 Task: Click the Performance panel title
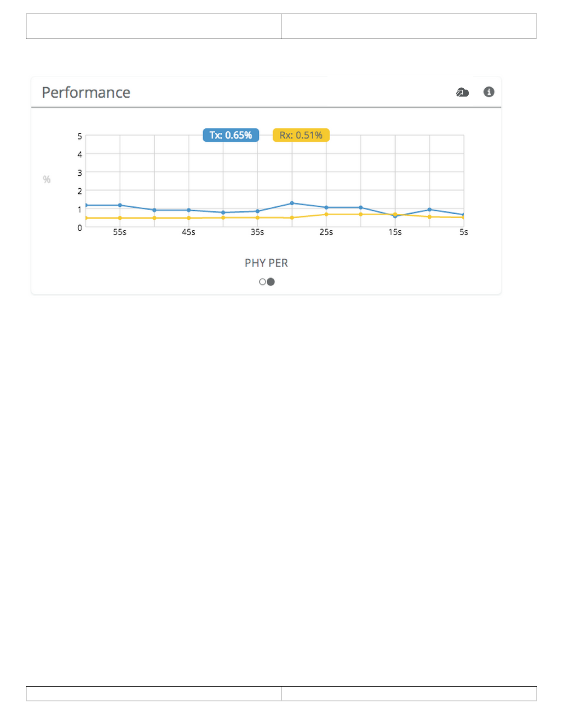click(86, 92)
